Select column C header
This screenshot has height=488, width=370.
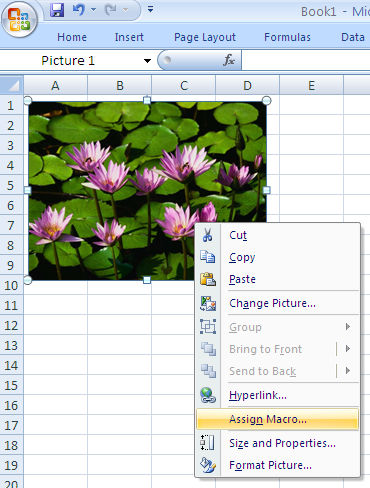[x=184, y=86]
